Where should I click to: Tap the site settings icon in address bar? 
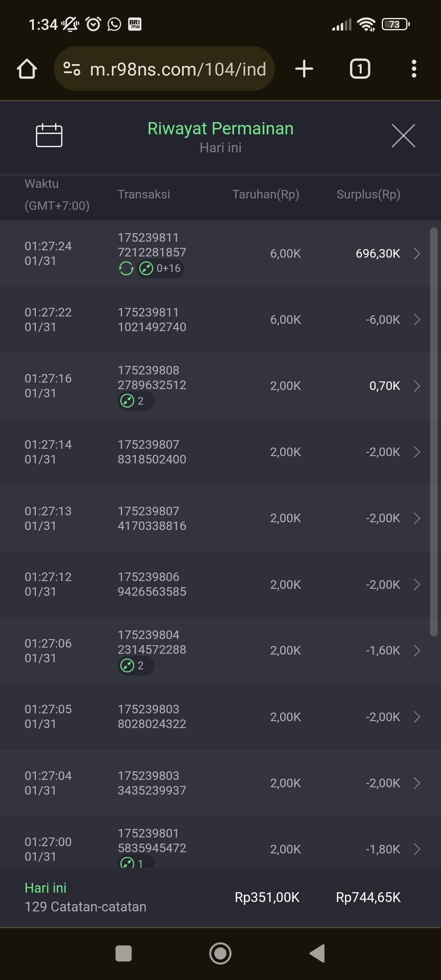(x=72, y=69)
